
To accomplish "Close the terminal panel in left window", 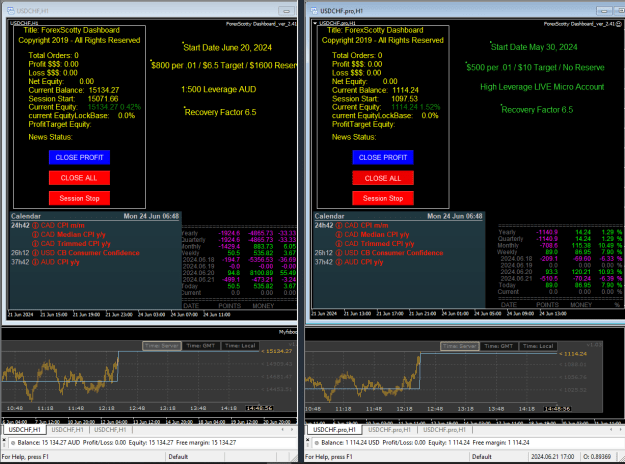I will 4,440.
